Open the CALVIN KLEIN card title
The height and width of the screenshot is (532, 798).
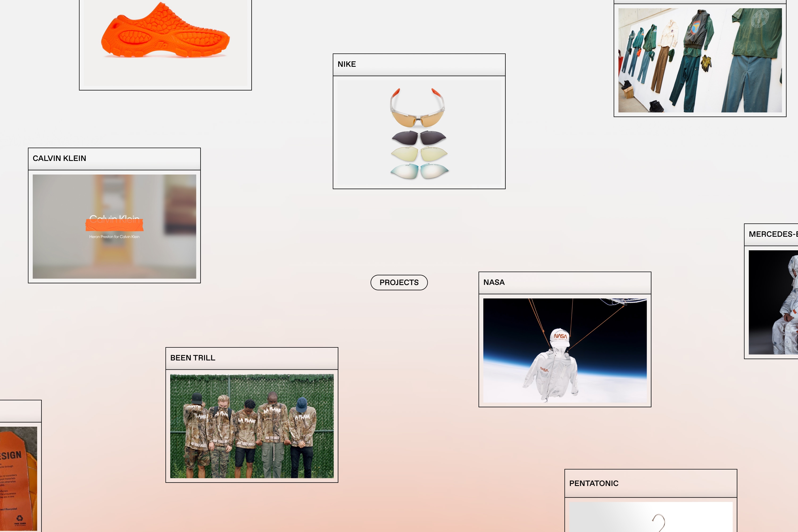(59, 159)
